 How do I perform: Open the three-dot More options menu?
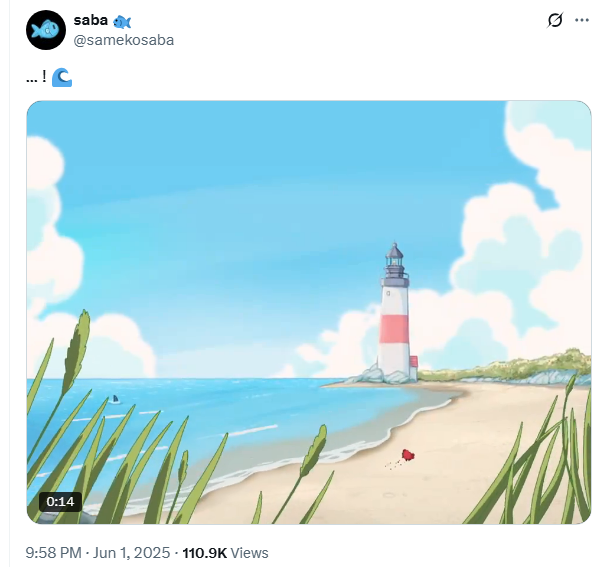click(582, 20)
